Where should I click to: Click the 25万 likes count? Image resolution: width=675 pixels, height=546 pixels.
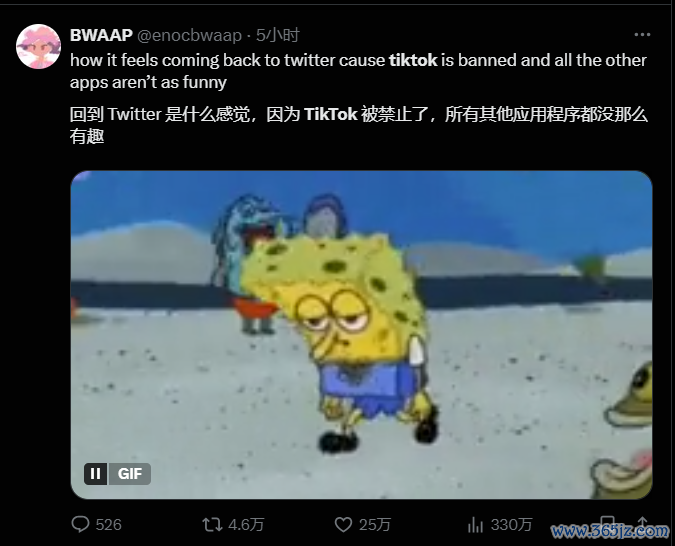click(375, 524)
